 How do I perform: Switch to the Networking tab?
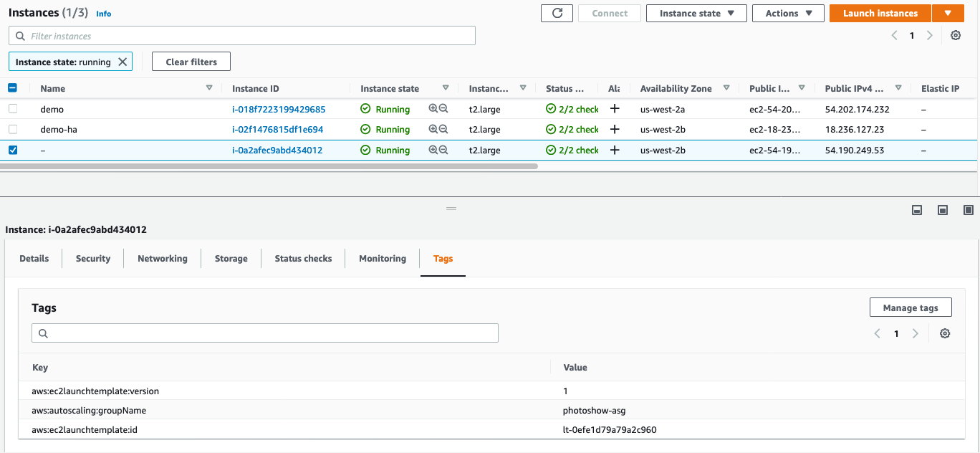click(163, 259)
